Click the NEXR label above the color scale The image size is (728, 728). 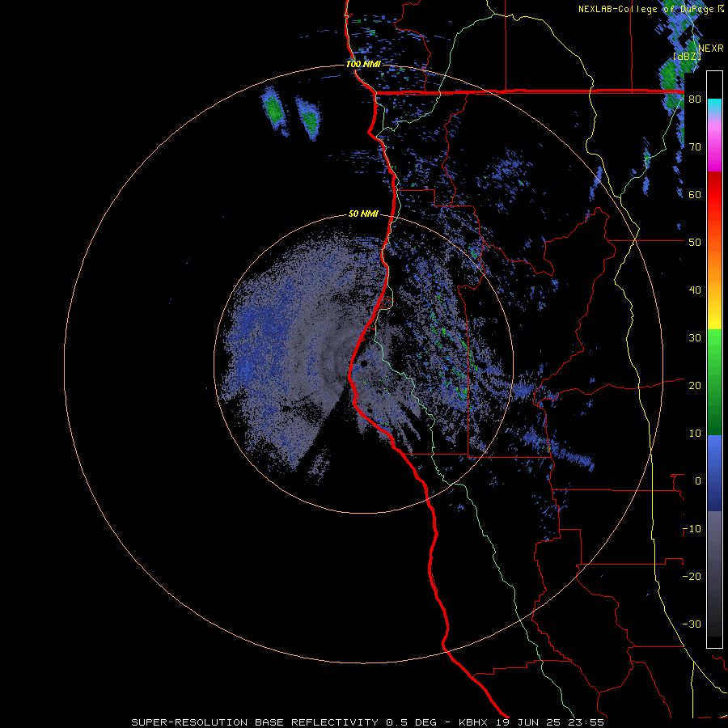point(711,49)
